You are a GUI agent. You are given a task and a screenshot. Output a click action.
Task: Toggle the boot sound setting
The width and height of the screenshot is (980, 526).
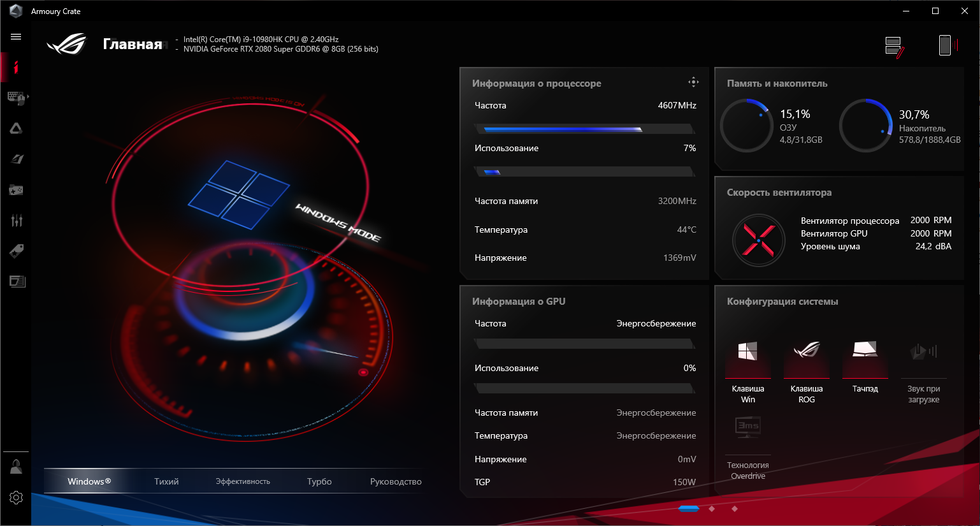coord(924,371)
